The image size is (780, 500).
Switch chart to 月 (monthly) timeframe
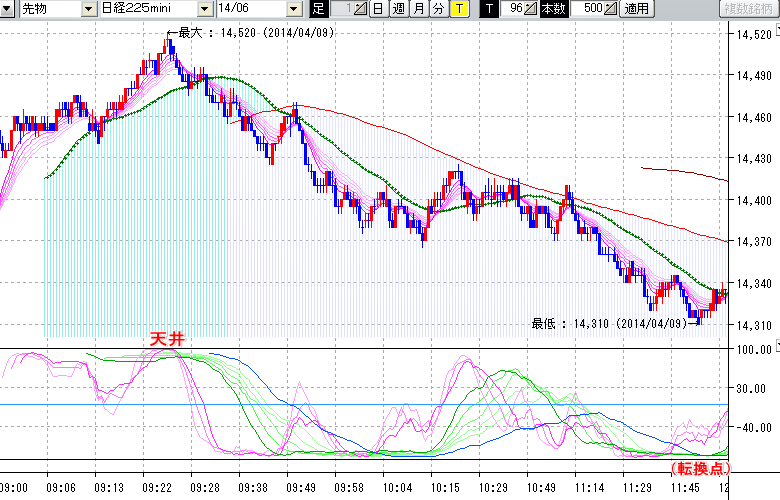(x=418, y=9)
